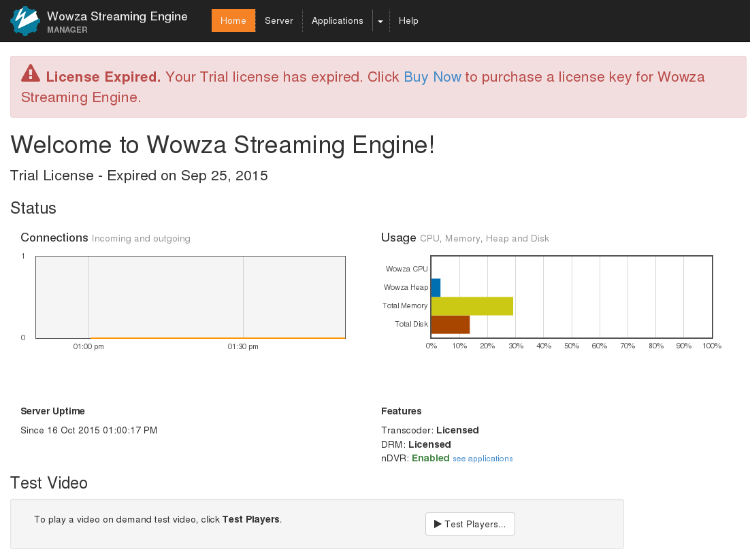Click the Total Disk chart label

click(411, 324)
